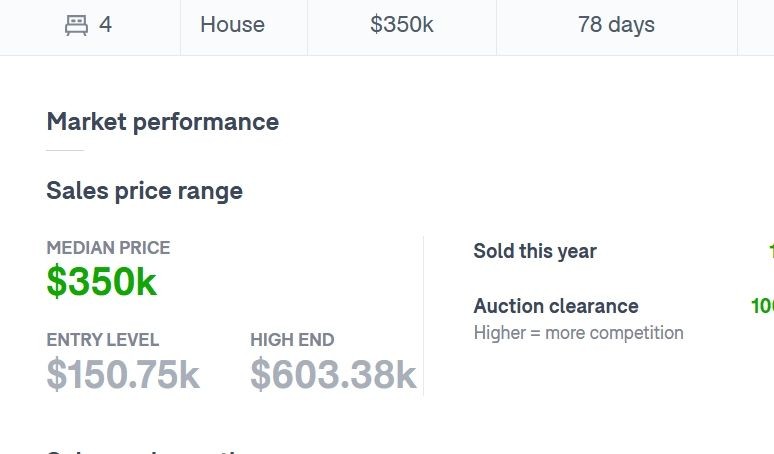Click the 'Higher = more competition' hint text
The width and height of the screenshot is (774, 454).
[579, 333]
